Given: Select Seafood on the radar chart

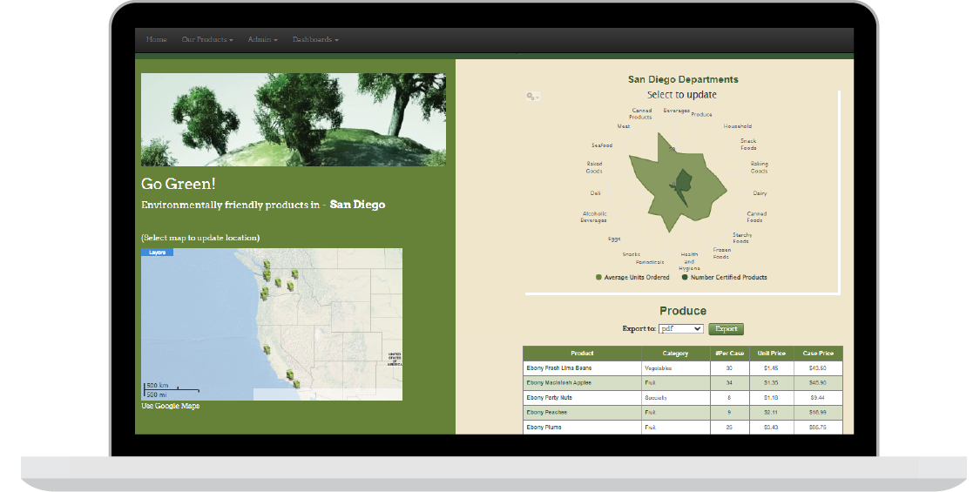Looking at the screenshot, I should click(x=602, y=145).
